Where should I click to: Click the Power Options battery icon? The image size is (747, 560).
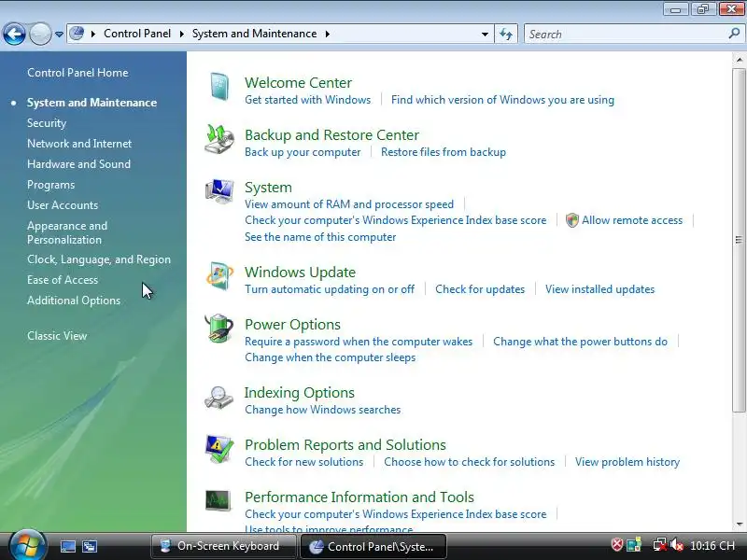219,329
